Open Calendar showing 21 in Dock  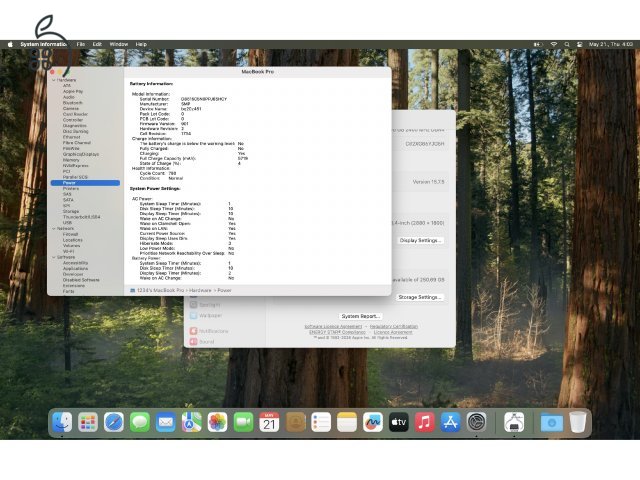(269, 422)
